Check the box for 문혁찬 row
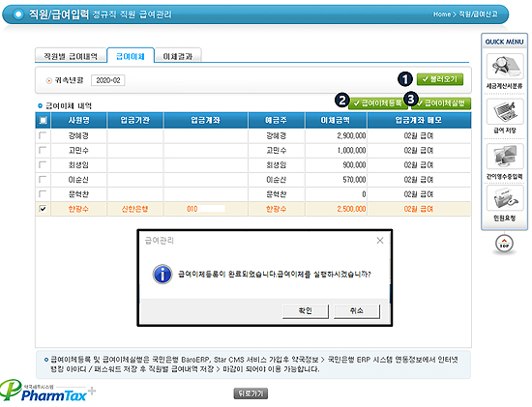The image size is (532, 407). [x=43, y=193]
